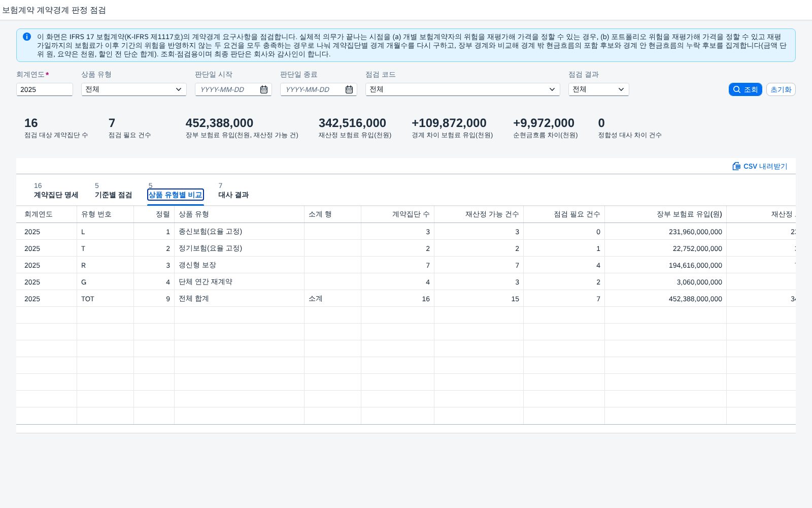
Task: Open calendar picker for 판단일 종료
Action: click(x=349, y=89)
